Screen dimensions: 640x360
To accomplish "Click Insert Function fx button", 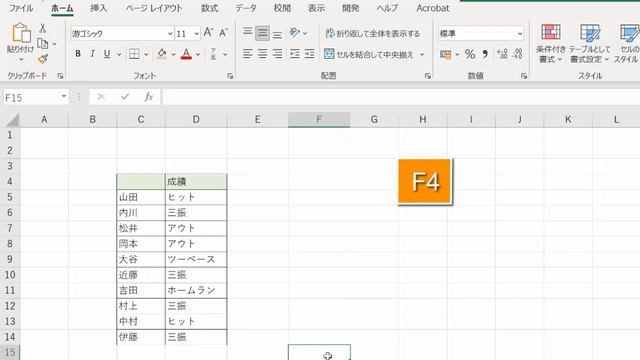I will point(149,97).
